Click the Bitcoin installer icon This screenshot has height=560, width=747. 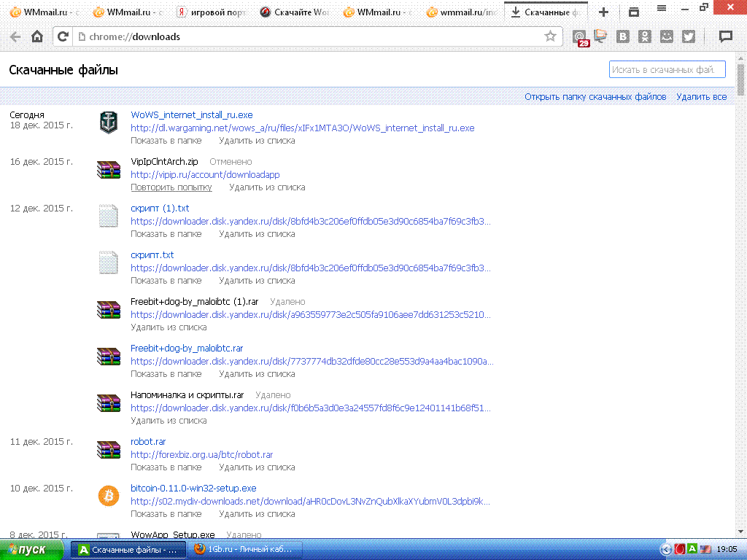point(109,496)
